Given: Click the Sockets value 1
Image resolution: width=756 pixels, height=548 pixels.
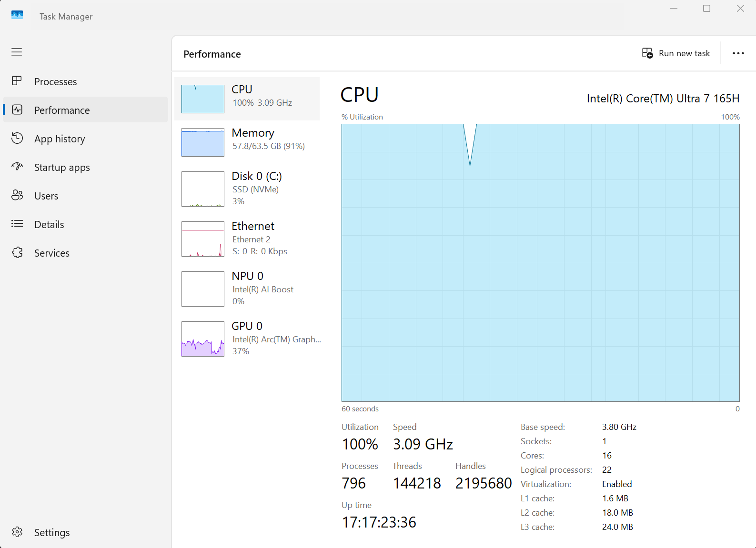Looking at the screenshot, I should click(605, 441).
